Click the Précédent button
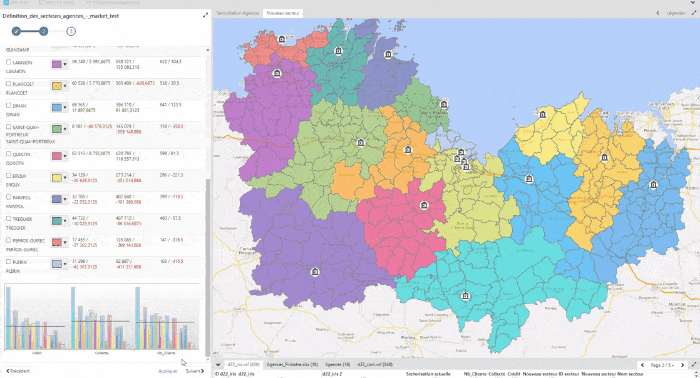This screenshot has width=700, height=378. 18,371
